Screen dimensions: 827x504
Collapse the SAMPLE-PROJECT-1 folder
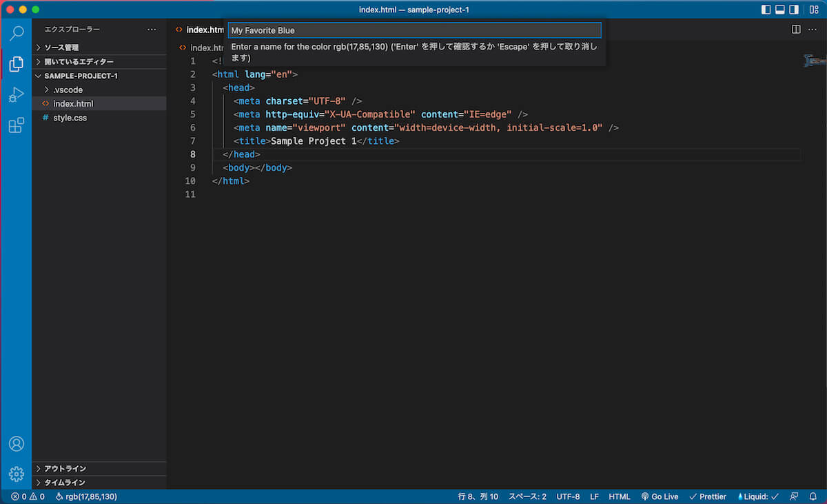pyautogui.click(x=76, y=76)
